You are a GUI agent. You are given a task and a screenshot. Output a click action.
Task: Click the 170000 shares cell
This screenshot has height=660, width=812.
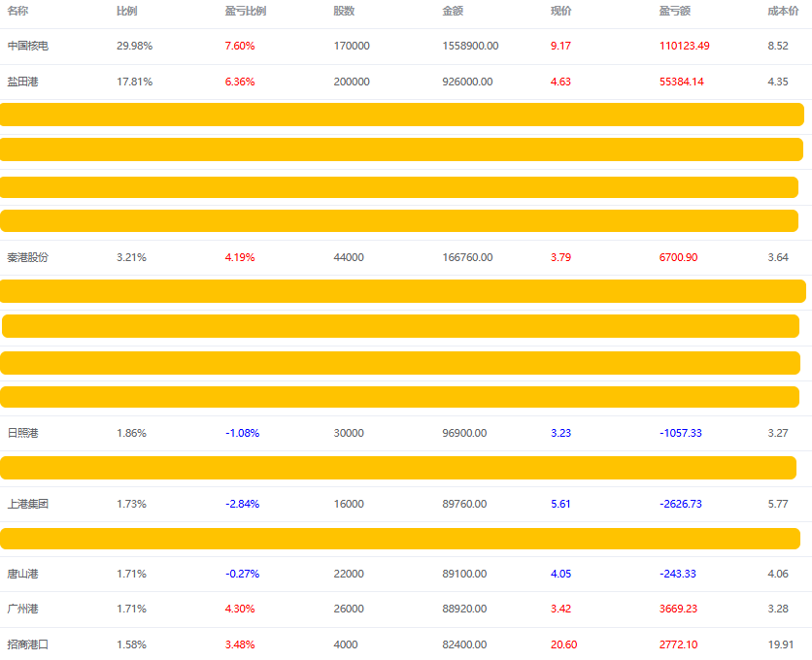[352, 46]
